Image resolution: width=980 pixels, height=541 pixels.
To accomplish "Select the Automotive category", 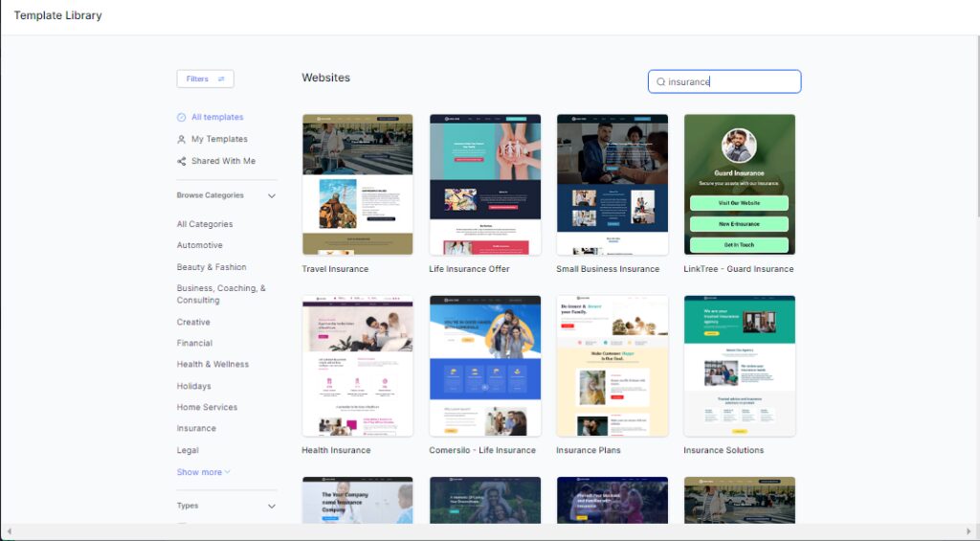I will pyautogui.click(x=199, y=246).
